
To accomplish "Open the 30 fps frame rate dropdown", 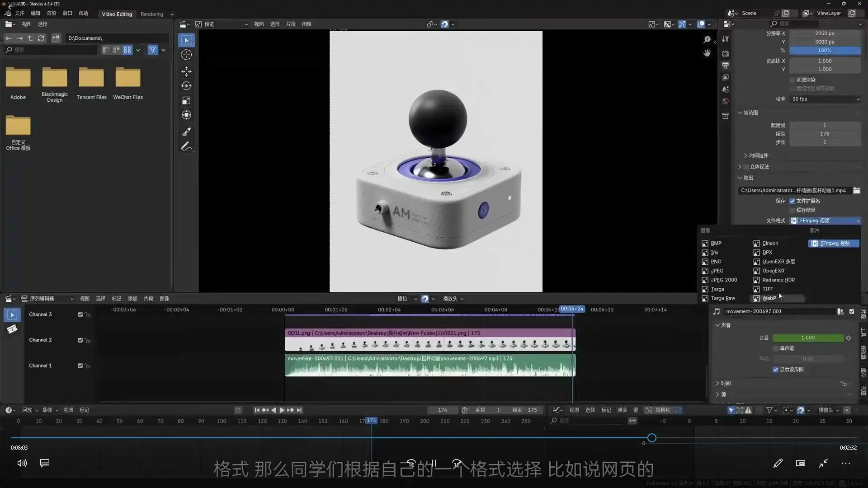I will point(825,99).
